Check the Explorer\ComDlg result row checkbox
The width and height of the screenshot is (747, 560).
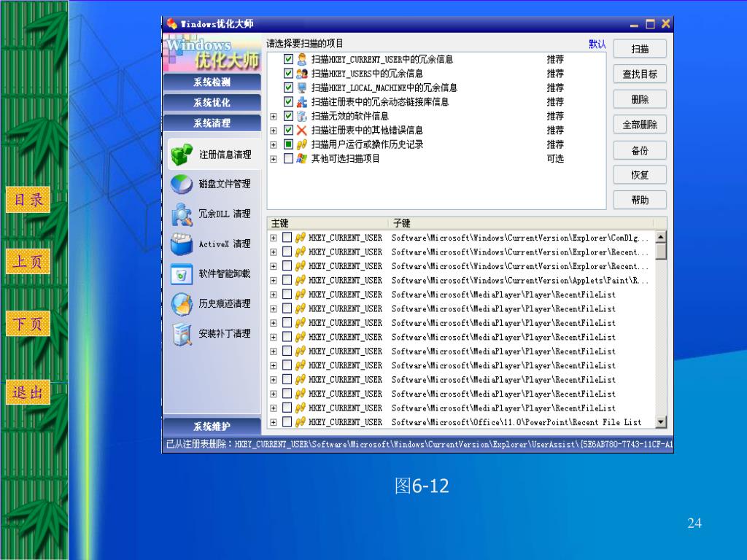pos(287,237)
